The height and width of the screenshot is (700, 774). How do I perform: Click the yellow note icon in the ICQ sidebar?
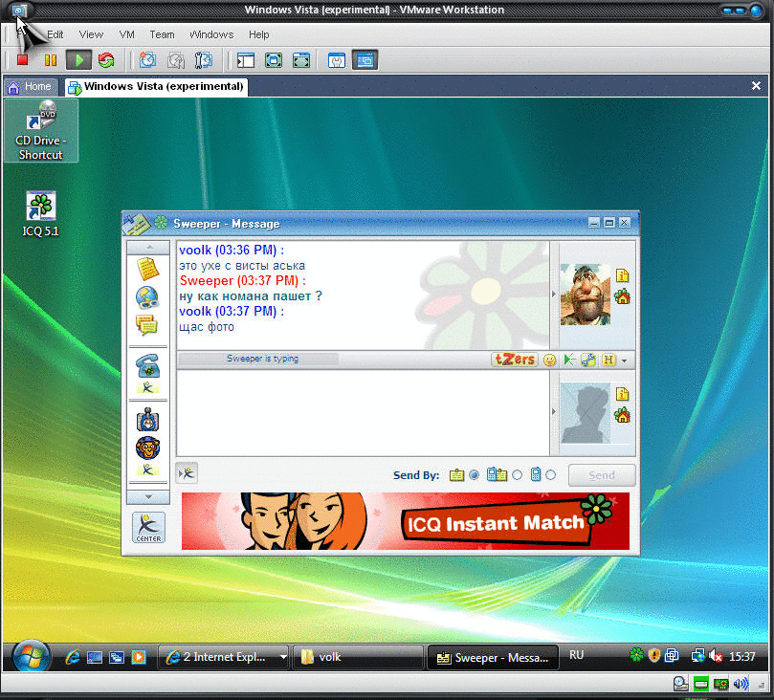(x=147, y=270)
